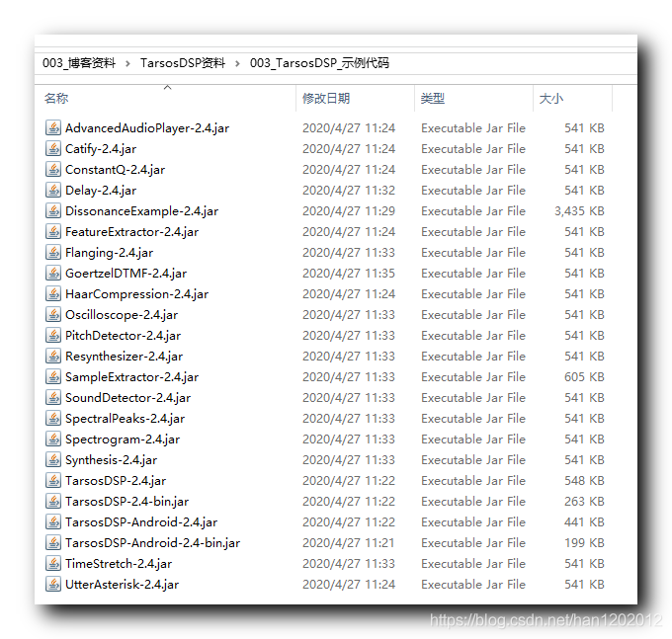Click the 2020/4/27 11:21 date cell

click(349, 543)
